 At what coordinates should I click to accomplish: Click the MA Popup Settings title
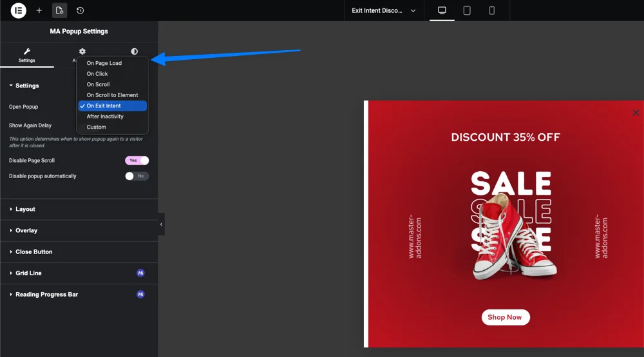tap(79, 31)
